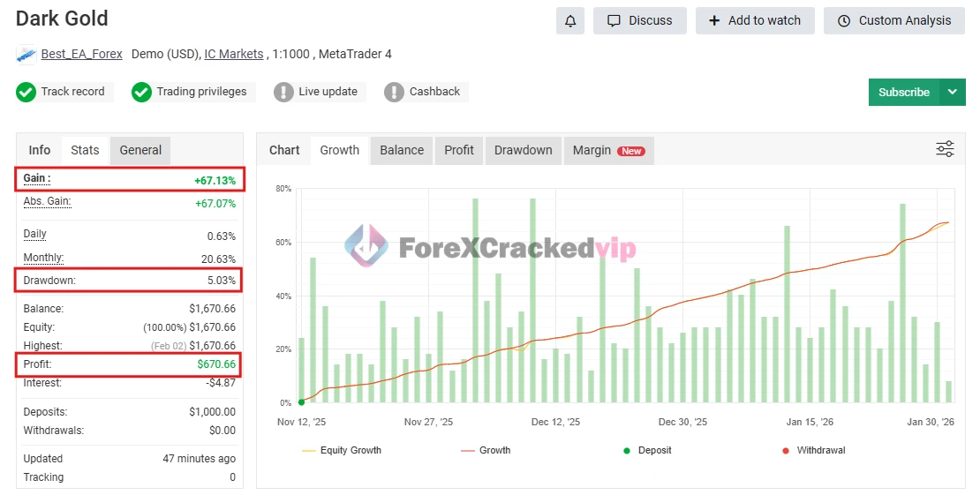Expand the Subscribe dropdown arrow
This screenshot has width=980, height=495.
pyautogui.click(x=952, y=92)
